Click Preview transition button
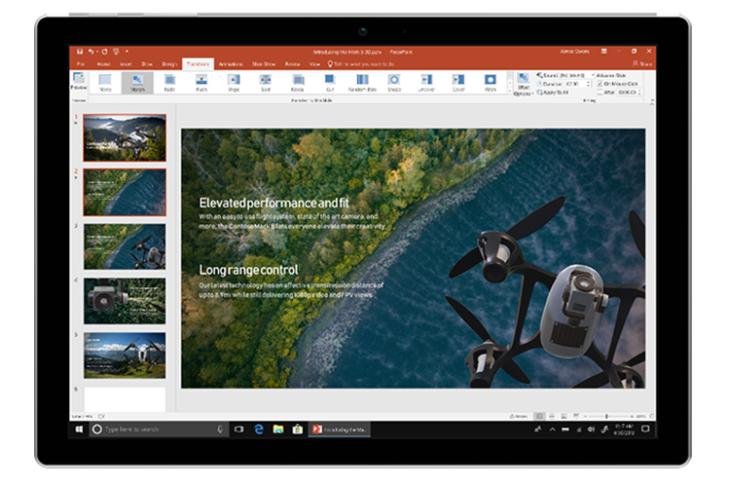The image size is (730, 487). [78, 81]
